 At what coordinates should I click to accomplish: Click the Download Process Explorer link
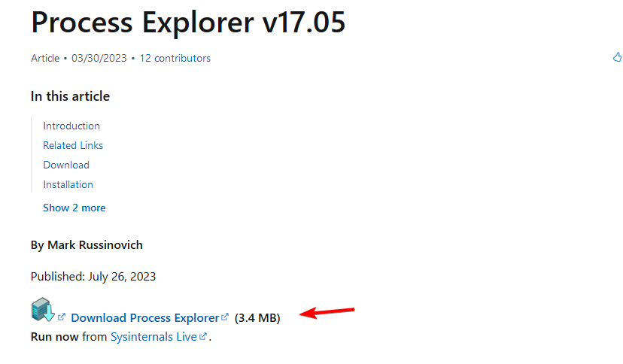(144, 318)
